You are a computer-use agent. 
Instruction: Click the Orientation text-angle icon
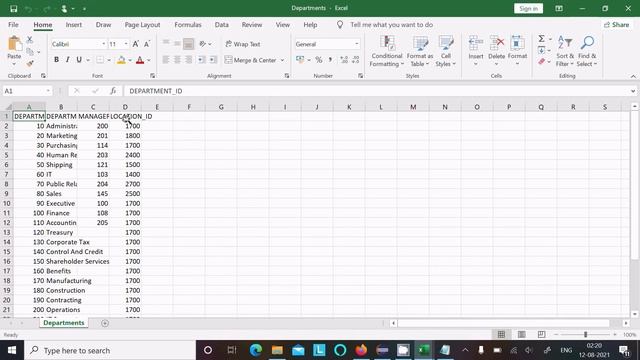(x=203, y=44)
